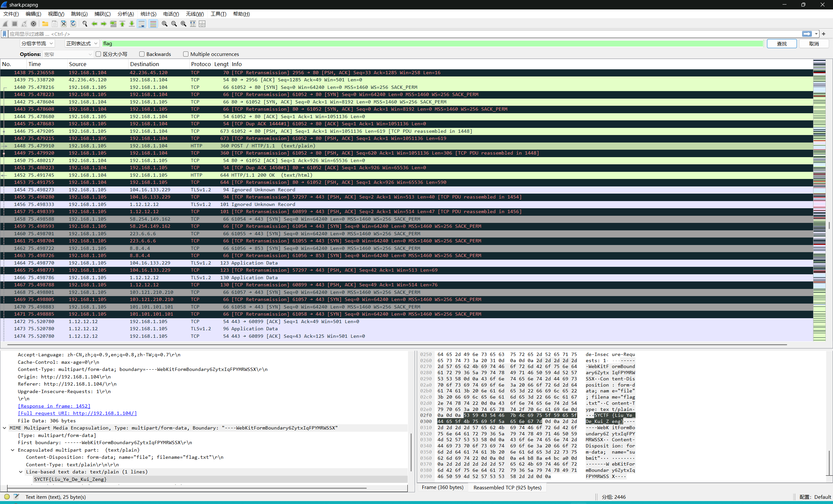Switch to Reassembled TCP (925 bytes) tab

pos(507,487)
